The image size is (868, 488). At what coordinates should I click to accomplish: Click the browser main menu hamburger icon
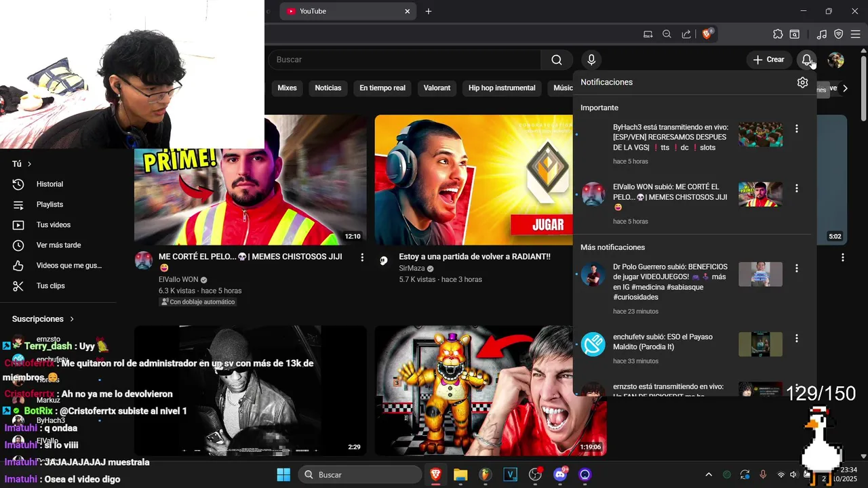point(855,34)
